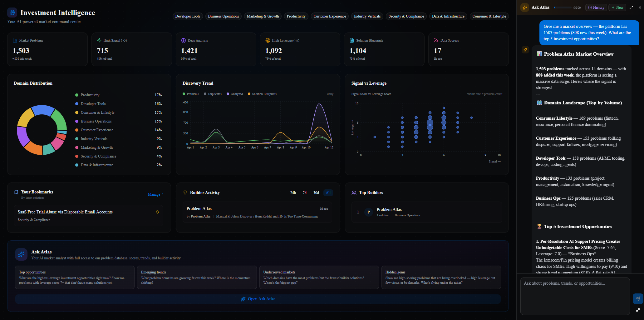Click the send message paper plane icon
The width and height of the screenshot is (644, 320).
point(638,299)
